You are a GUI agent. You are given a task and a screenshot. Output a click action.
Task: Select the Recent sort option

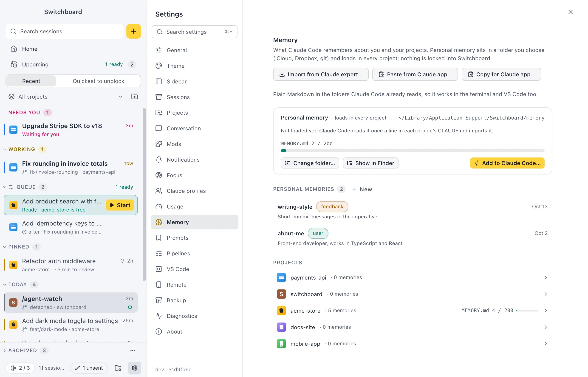point(31,81)
